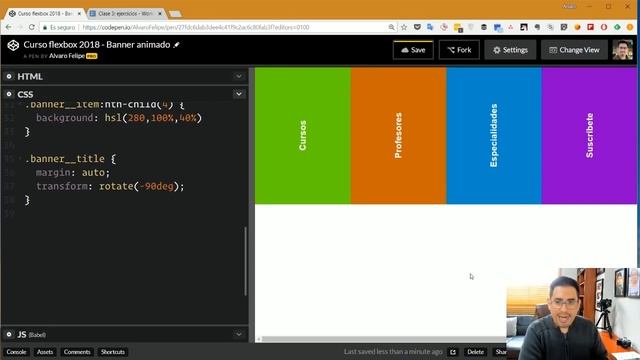Viewport: 640px width, 360px height.
Task: Click the green diamond extension icon
Action: coord(617,27)
